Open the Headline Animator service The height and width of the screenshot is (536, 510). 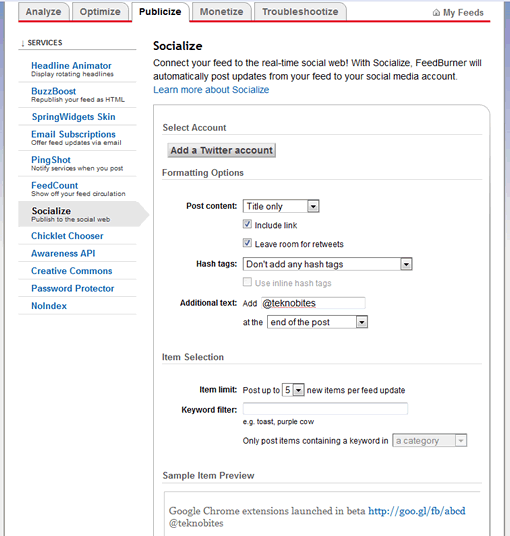tap(71, 66)
